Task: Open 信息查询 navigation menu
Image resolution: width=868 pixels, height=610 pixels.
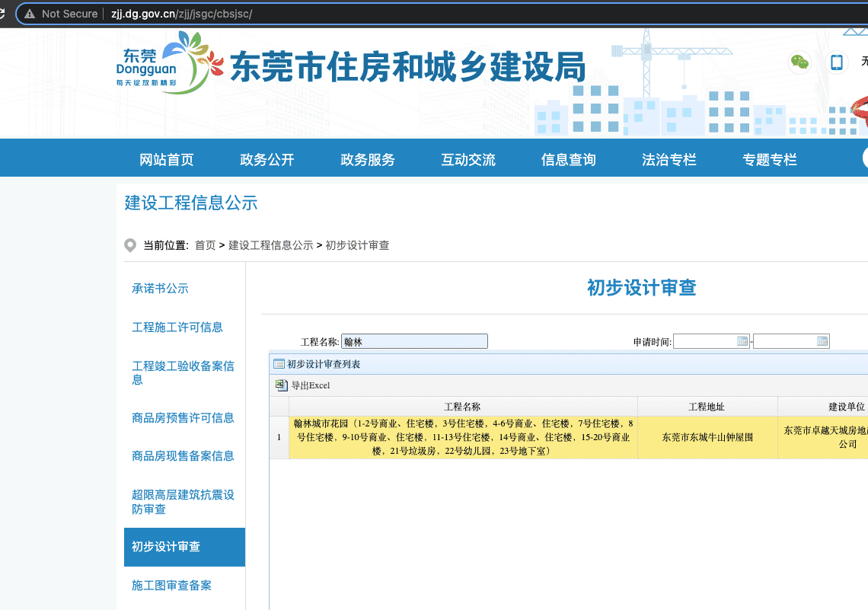Action: [568, 159]
